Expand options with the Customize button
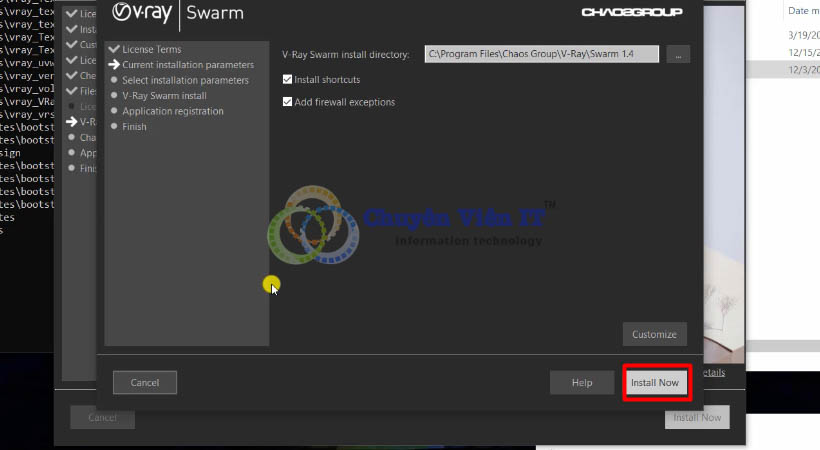Viewport: 820px width, 450px height. pos(655,334)
